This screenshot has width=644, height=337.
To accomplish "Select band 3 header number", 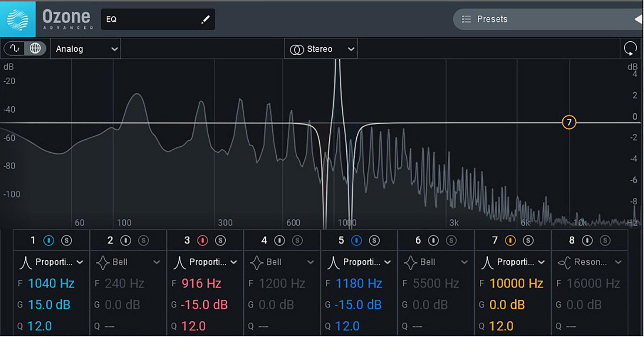I will 187,240.
